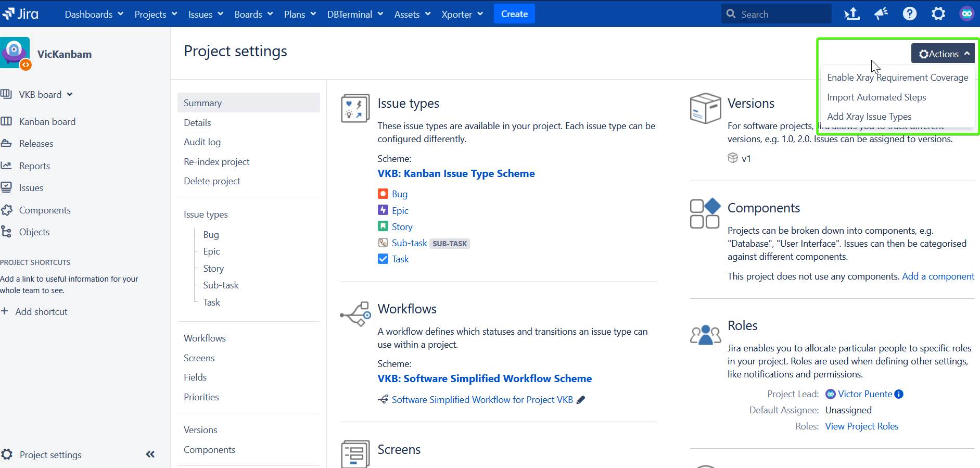Image resolution: width=980 pixels, height=468 pixels.
Task: Click info icon next to Victor Puente
Action: 899,394
